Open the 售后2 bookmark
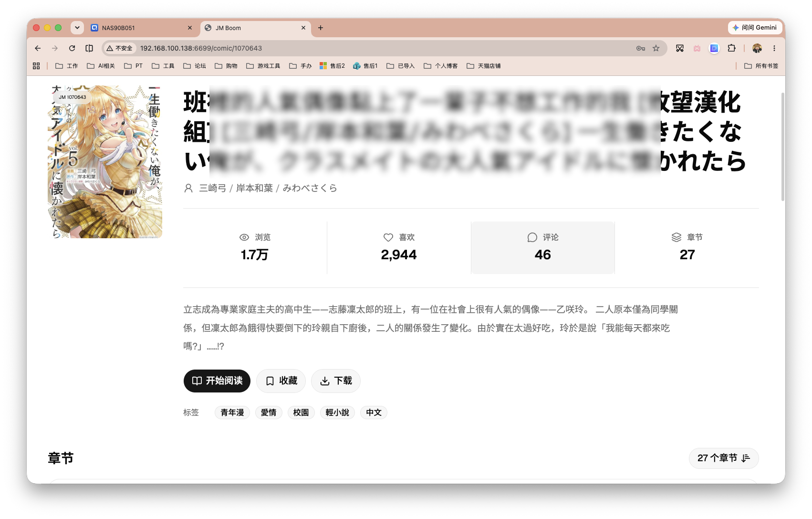The image size is (812, 519). pyautogui.click(x=333, y=66)
